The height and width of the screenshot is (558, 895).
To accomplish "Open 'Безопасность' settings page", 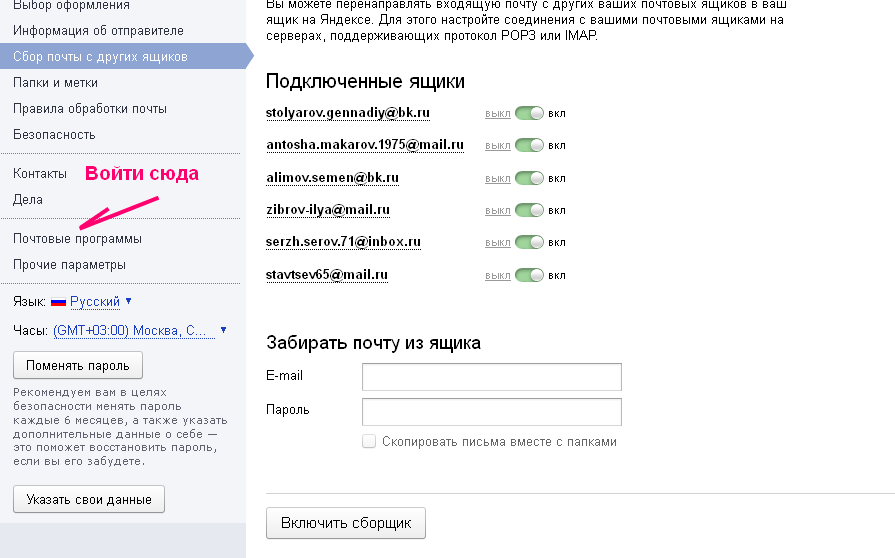I will pyautogui.click(x=54, y=134).
